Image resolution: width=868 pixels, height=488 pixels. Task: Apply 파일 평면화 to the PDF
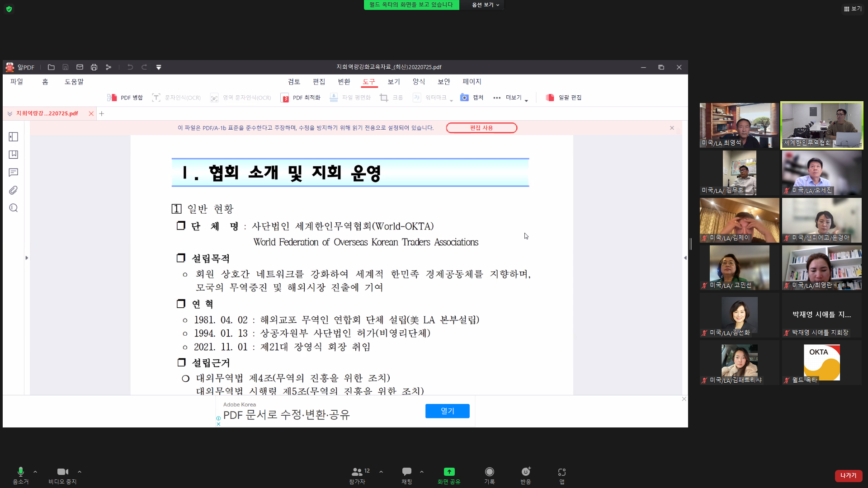[x=350, y=97]
